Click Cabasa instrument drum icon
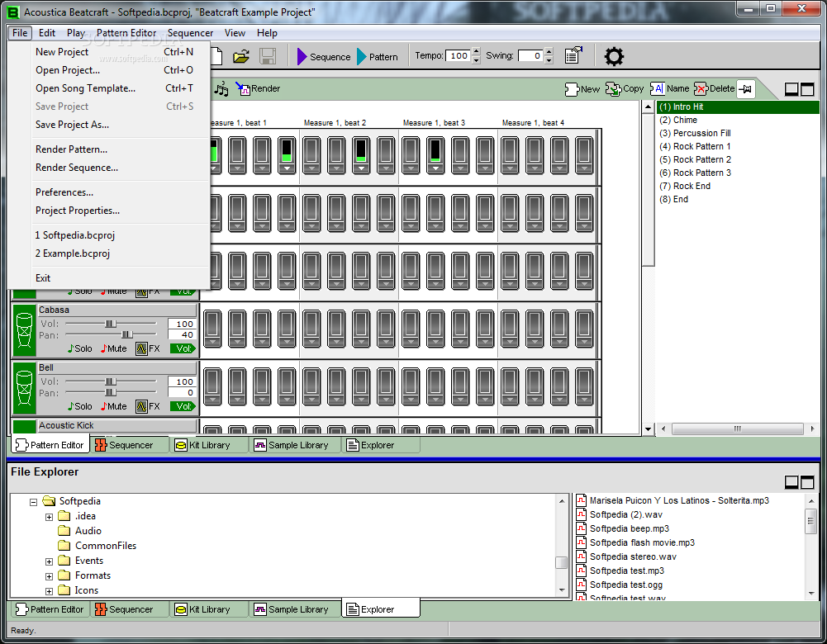 (24, 330)
